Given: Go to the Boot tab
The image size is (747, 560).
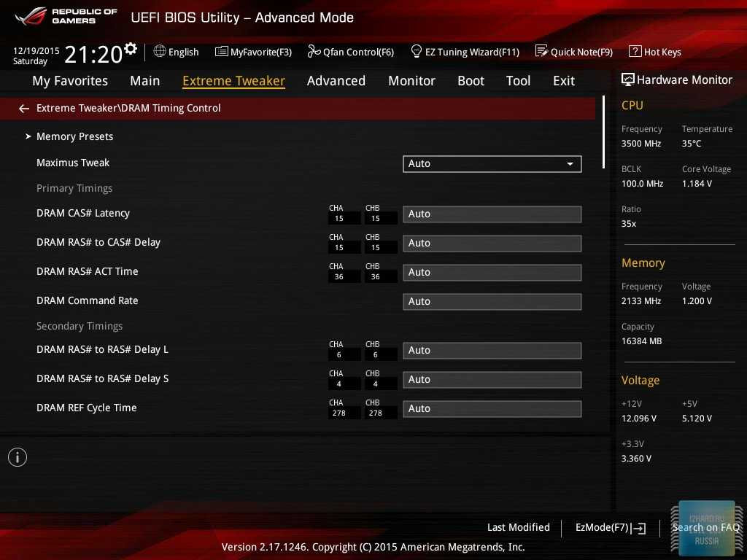Looking at the screenshot, I should pyautogui.click(x=471, y=81).
